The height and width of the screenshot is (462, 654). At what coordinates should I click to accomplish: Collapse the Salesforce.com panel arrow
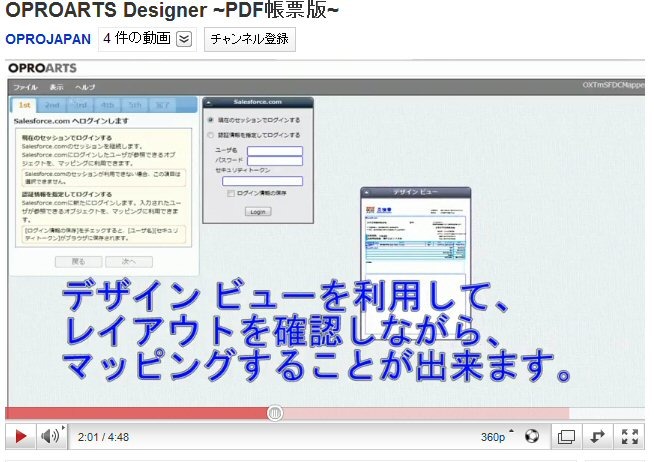(x=209, y=103)
